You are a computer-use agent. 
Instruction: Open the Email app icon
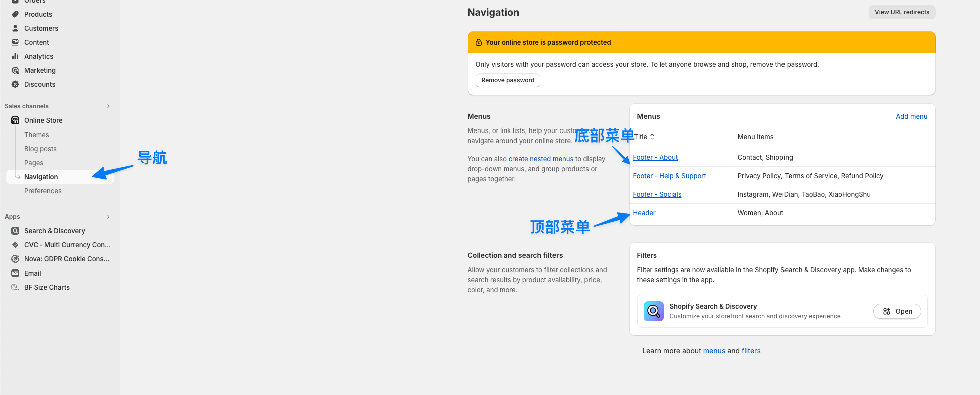click(x=15, y=273)
